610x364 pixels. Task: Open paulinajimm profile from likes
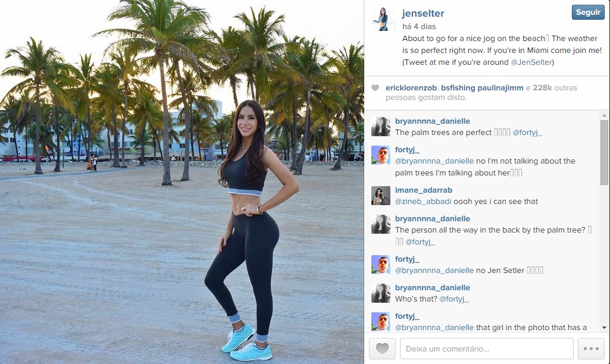(x=500, y=88)
